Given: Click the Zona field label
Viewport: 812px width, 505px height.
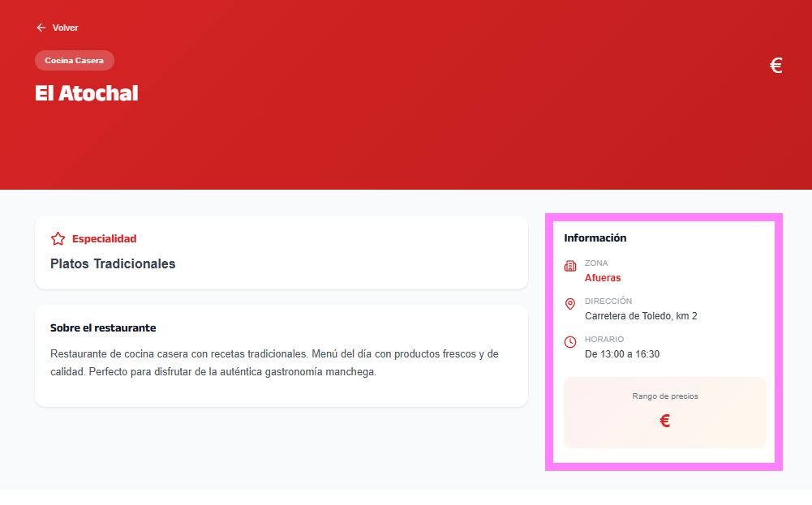Looking at the screenshot, I should pos(596,263).
